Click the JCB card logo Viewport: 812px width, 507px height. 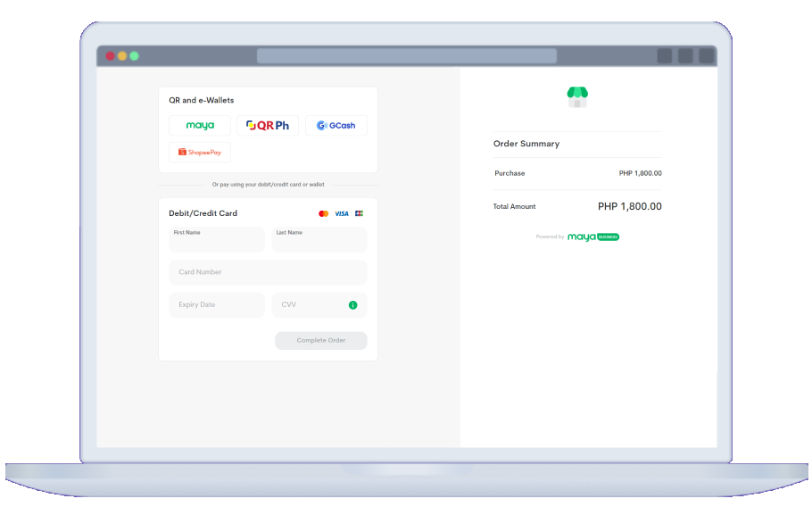pyautogui.click(x=359, y=214)
